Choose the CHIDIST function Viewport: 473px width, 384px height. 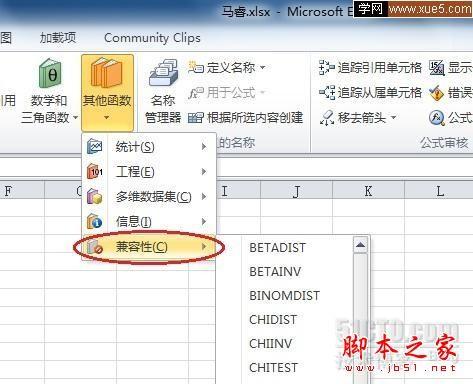coord(273,320)
